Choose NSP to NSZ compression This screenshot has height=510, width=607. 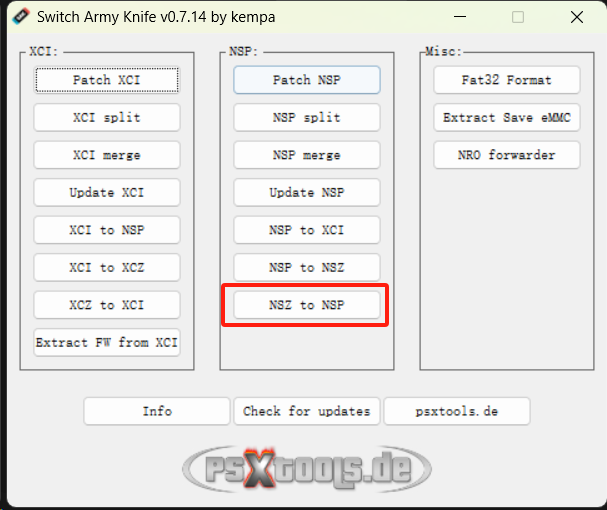[x=307, y=267]
